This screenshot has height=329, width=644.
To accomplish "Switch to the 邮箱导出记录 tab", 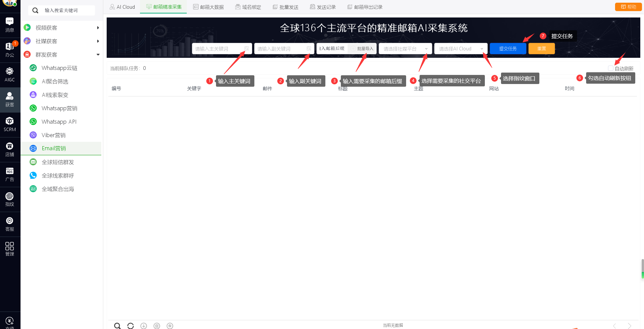I will click(365, 7).
